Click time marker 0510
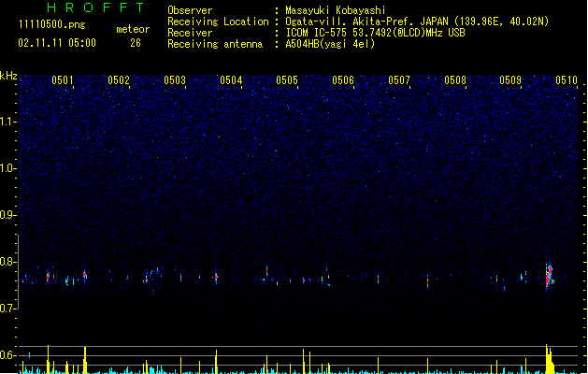 pos(566,80)
